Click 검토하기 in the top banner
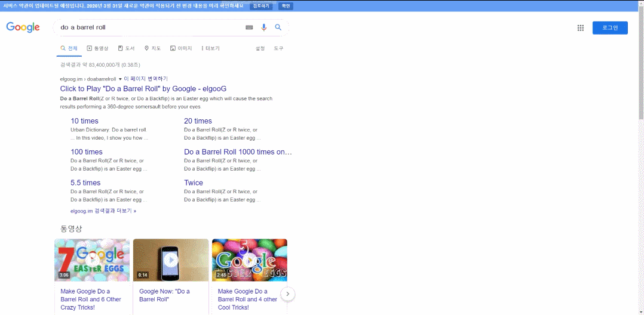644x315 pixels. [261, 6]
